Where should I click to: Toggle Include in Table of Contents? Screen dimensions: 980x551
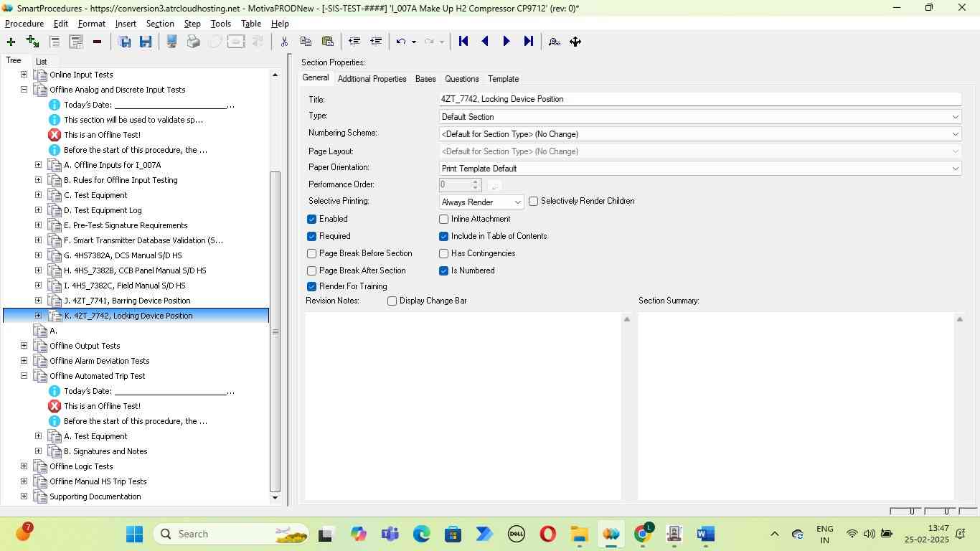pos(443,237)
